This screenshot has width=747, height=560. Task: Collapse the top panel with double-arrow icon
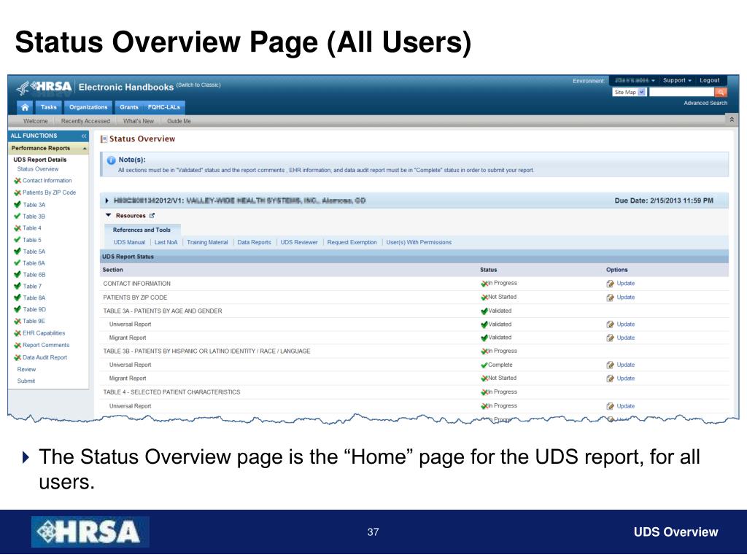(x=732, y=120)
